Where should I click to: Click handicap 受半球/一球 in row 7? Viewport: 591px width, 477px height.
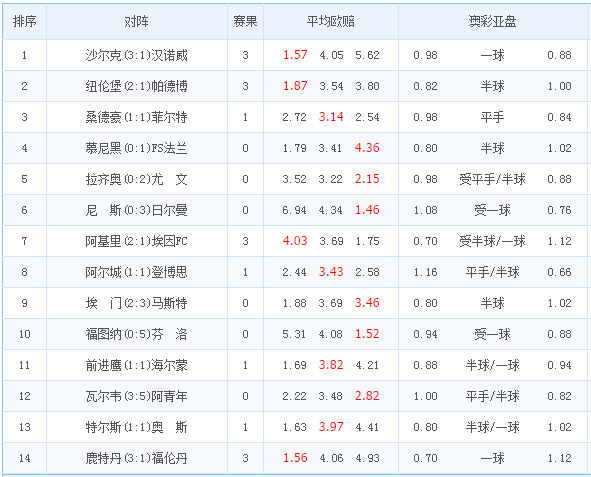[x=492, y=241]
